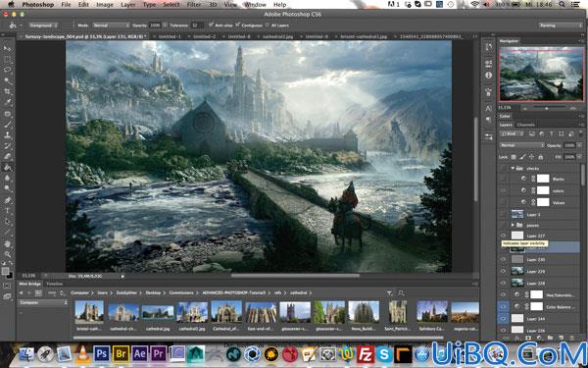Select the Move tool
The width and height of the screenshot is (588, 368).
pos(7,48)
